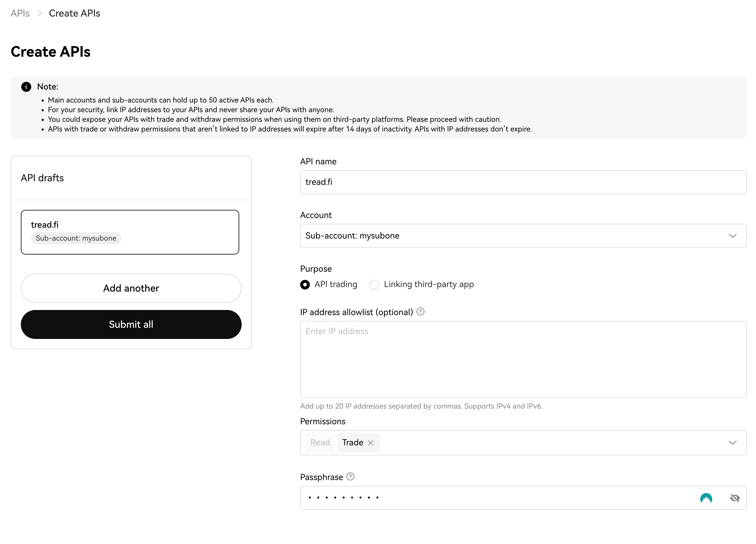Show the hidden passphrase
Screen dimensions: 756x544
[734, 498]
